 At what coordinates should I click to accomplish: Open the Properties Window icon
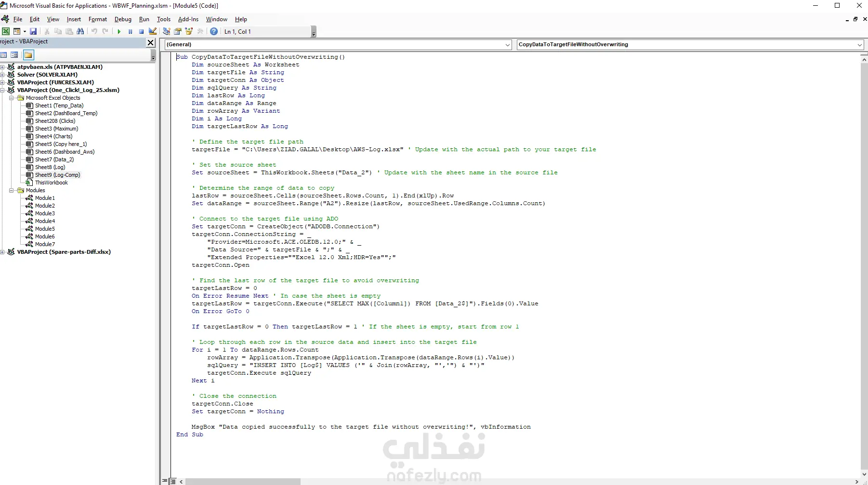tap(178, 31)
